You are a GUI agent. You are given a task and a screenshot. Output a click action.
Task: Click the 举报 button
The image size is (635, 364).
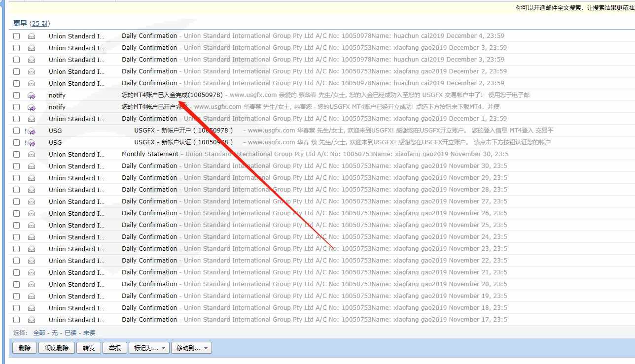coord(115,348)
